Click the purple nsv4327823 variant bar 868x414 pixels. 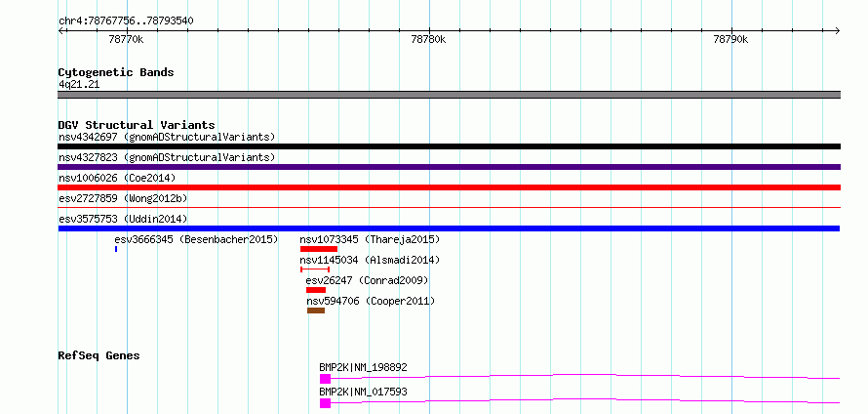click(x=449, y=167)
